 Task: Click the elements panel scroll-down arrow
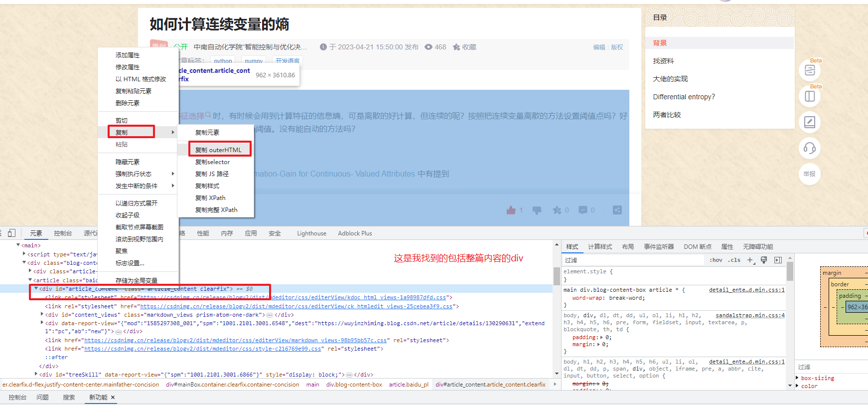point(557,374)
